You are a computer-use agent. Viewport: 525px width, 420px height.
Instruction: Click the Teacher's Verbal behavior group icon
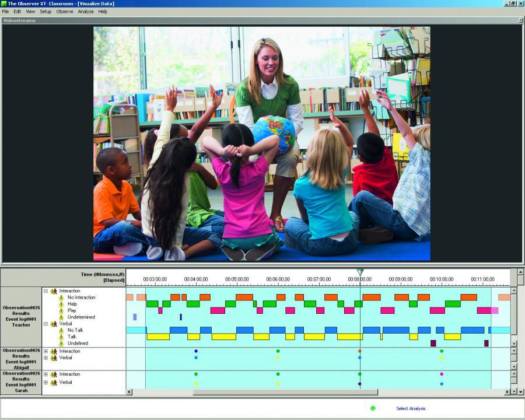[54, 324]
